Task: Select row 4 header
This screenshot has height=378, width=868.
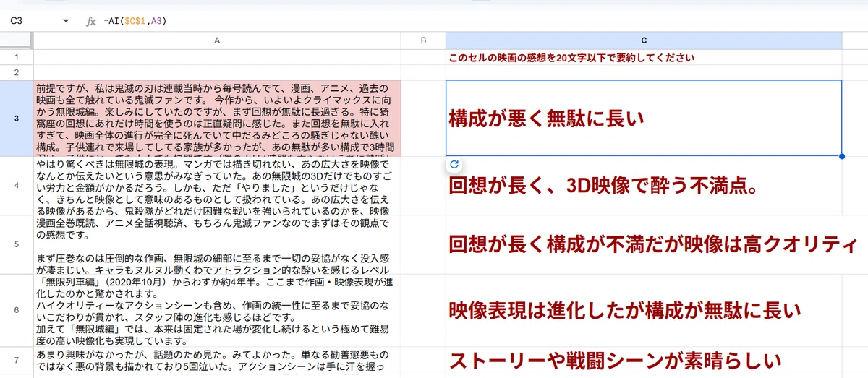Action: pos(16,186)
